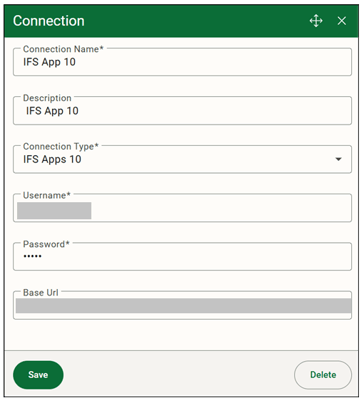Click the Connection title header bar
This screenshot has width=364, height=403.
click(x=181, y=21)
